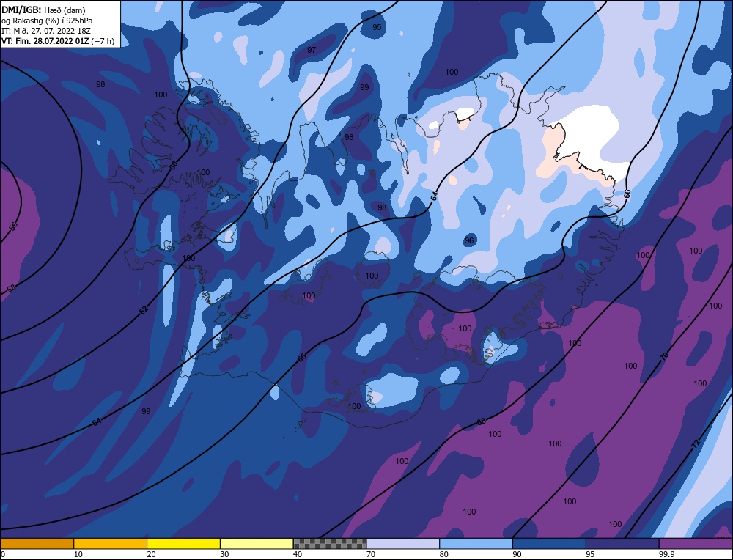Click the '62' height contour label
Viewport: 733px width, 560px height.
tap(144, 309)
